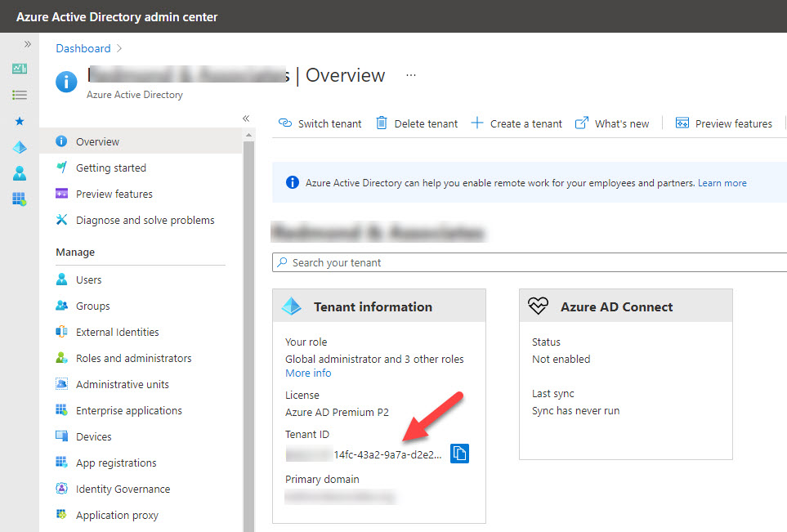This screenshot has width=787, height=532.
Task: Open Diagnose and solve problems
Action: [x=145, y=220]
